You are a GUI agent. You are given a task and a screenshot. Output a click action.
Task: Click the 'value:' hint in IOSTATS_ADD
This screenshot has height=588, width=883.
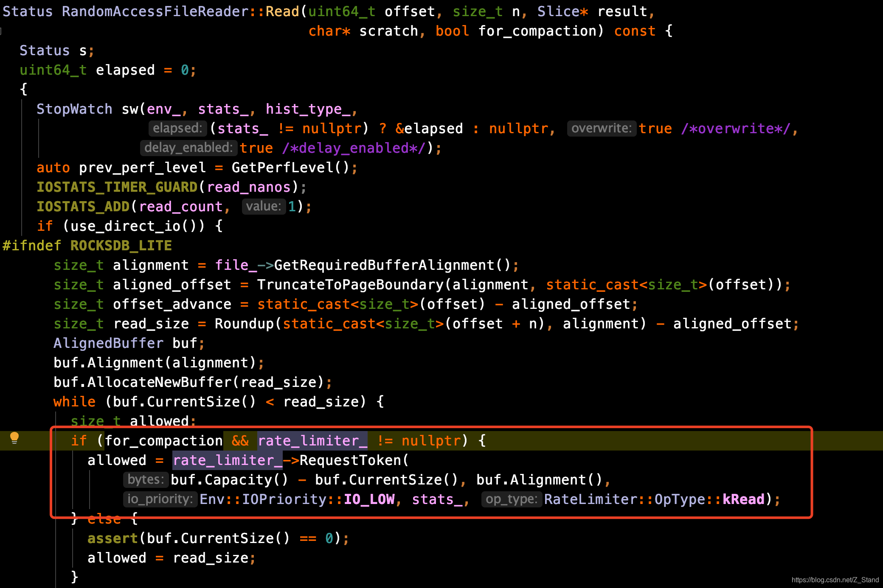(x=263, y=206)
